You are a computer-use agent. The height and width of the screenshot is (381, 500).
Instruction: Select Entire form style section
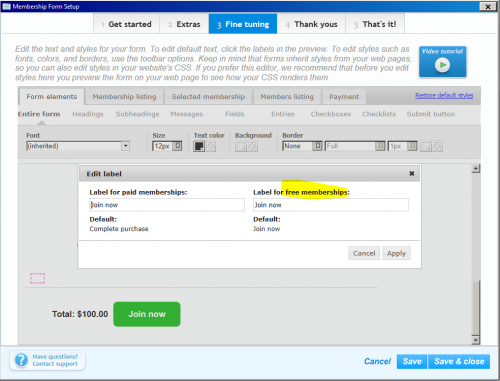coord(39,114)
